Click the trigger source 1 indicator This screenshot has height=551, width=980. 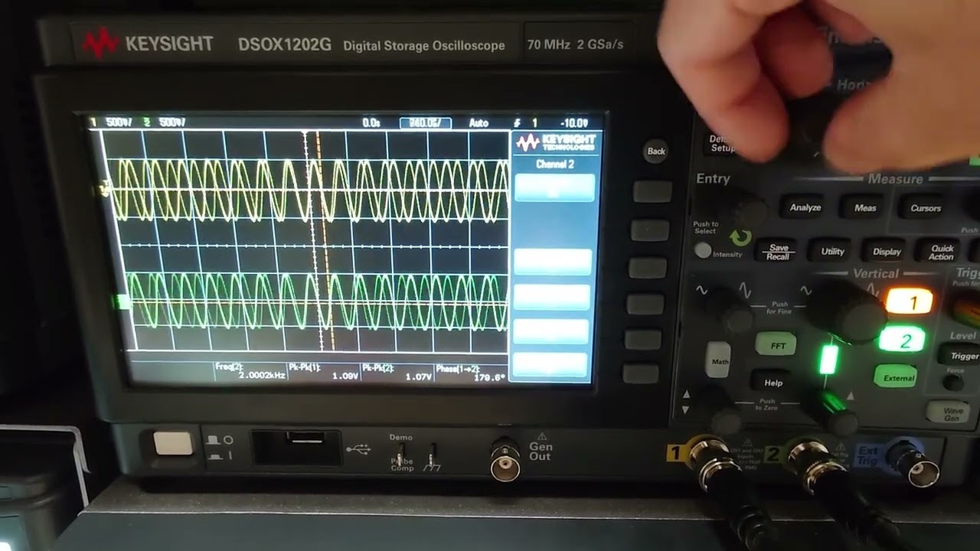point(534,122)
